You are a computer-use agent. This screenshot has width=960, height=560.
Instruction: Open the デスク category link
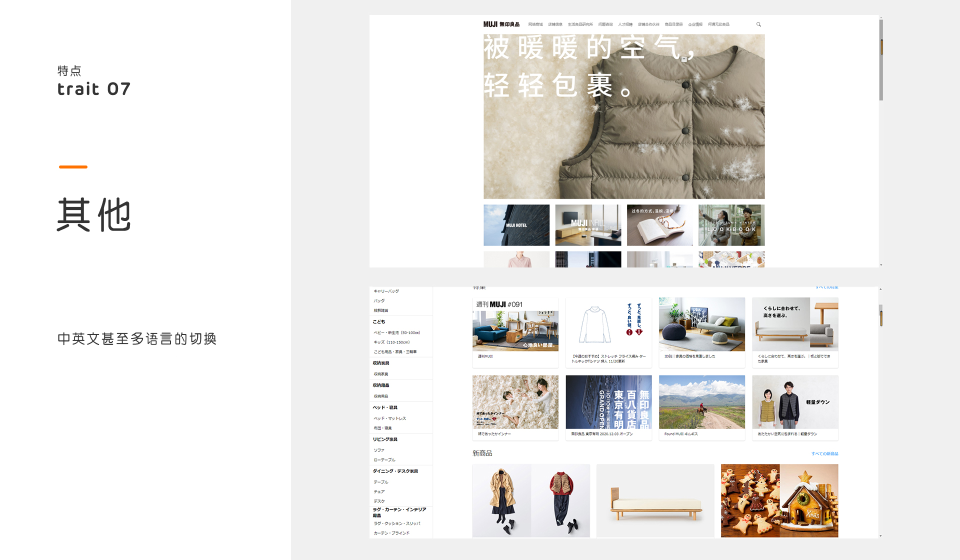[379, 501]
